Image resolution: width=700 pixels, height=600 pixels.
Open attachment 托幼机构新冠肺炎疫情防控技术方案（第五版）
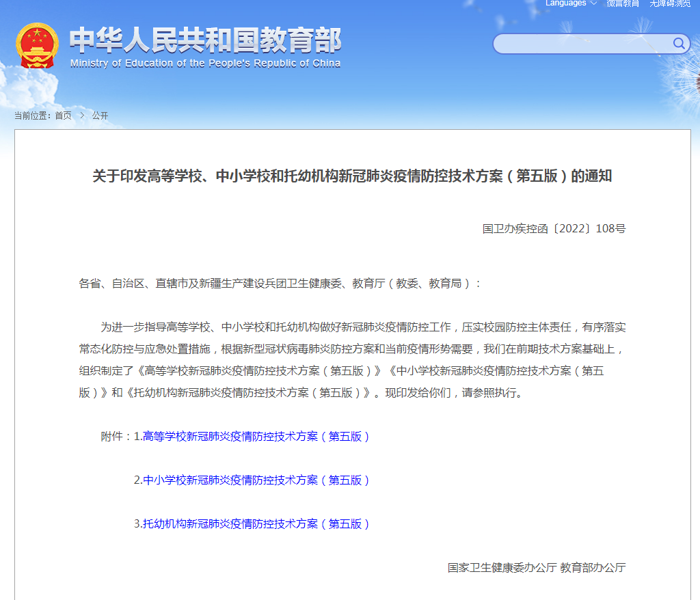pyautogui.click(x=256, y=523)
